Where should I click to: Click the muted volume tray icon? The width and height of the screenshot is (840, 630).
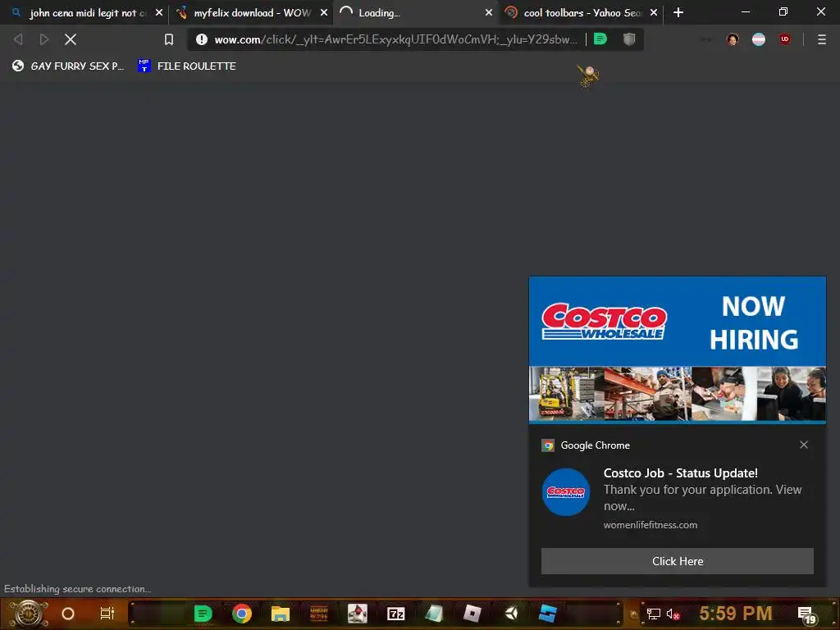(673, 614)
